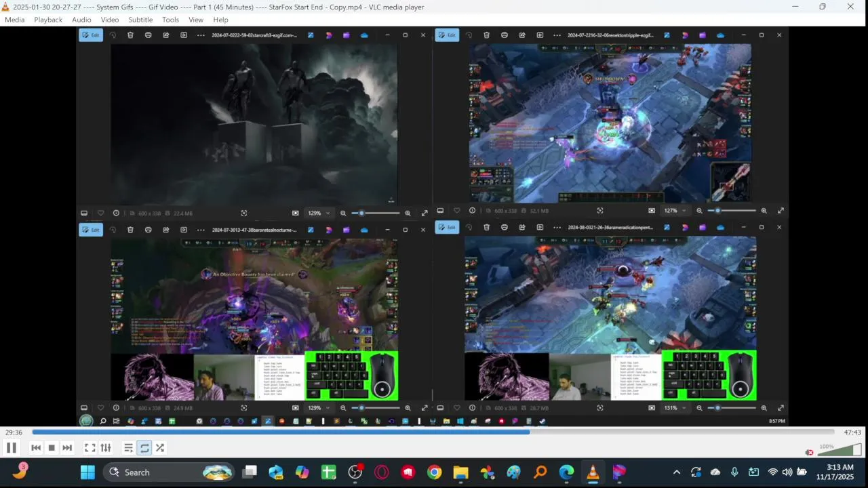Toggle the VLC playlist view

[128, 447]
